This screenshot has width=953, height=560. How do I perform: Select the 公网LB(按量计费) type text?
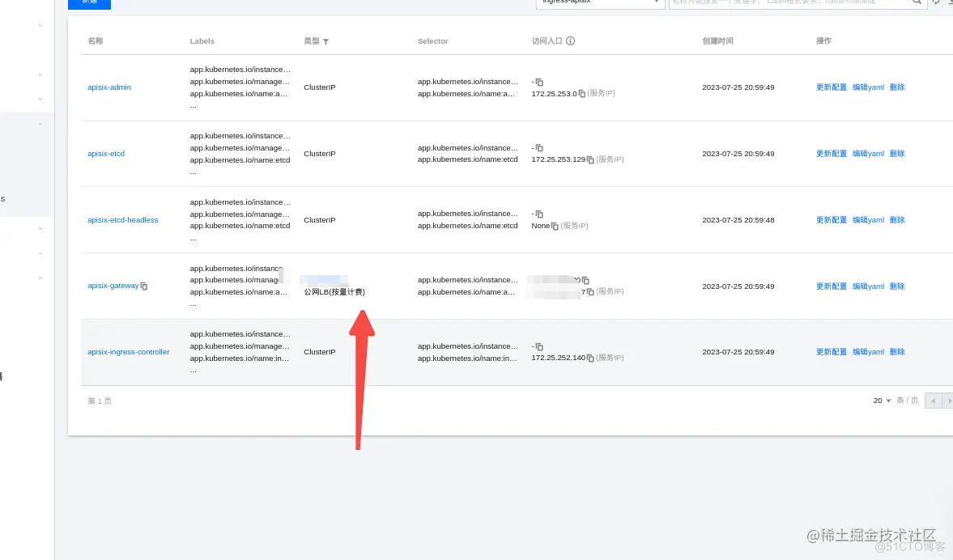coord(334,292)
